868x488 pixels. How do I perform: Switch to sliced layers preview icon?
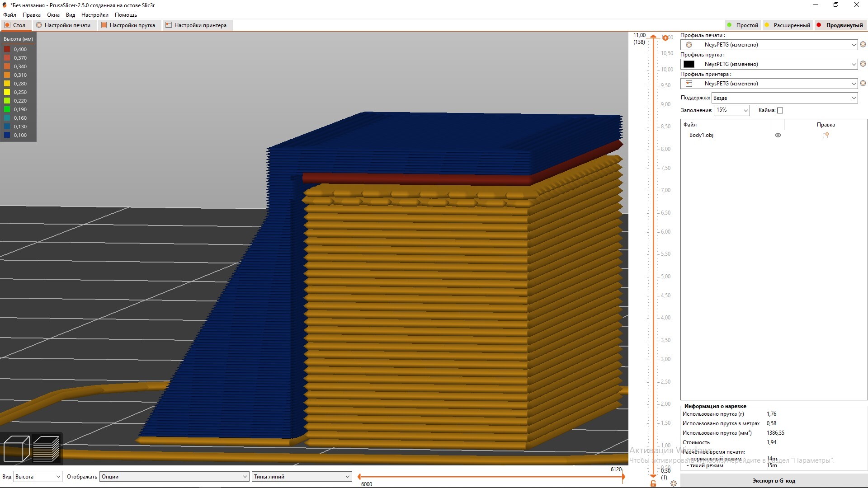(x=46, y=448)
